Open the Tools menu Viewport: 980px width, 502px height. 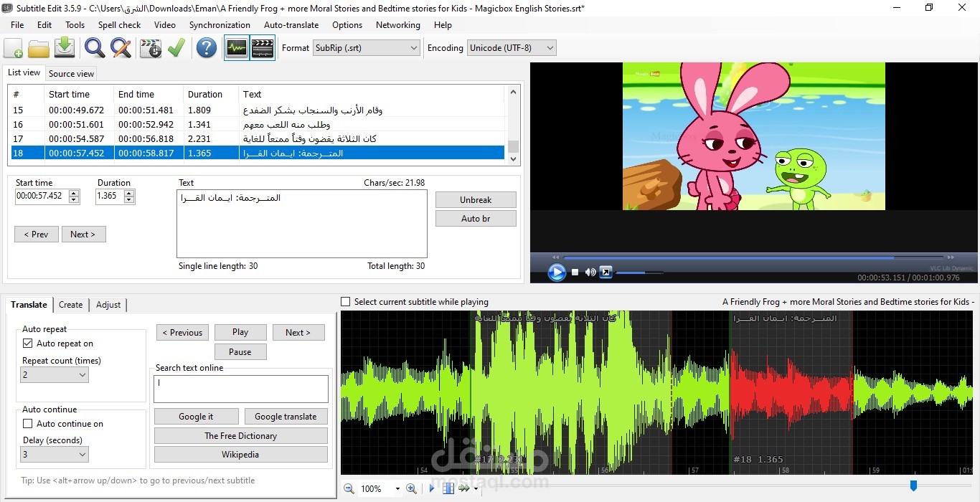pyautogui.click(x=75, y=24)
